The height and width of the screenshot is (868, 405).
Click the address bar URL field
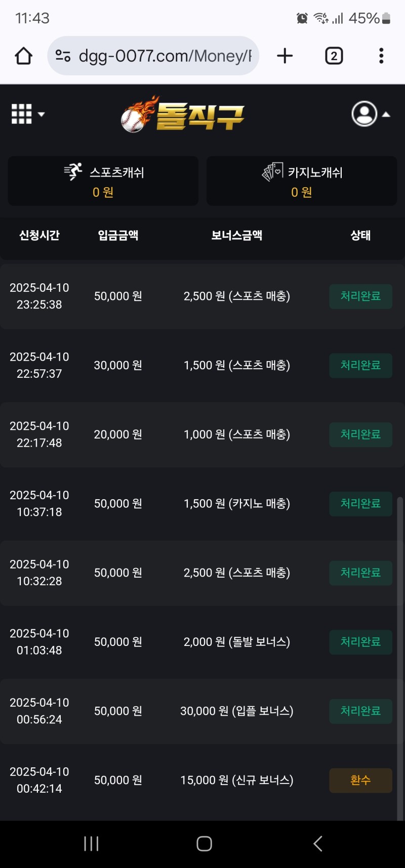click(x=165, y=56)
